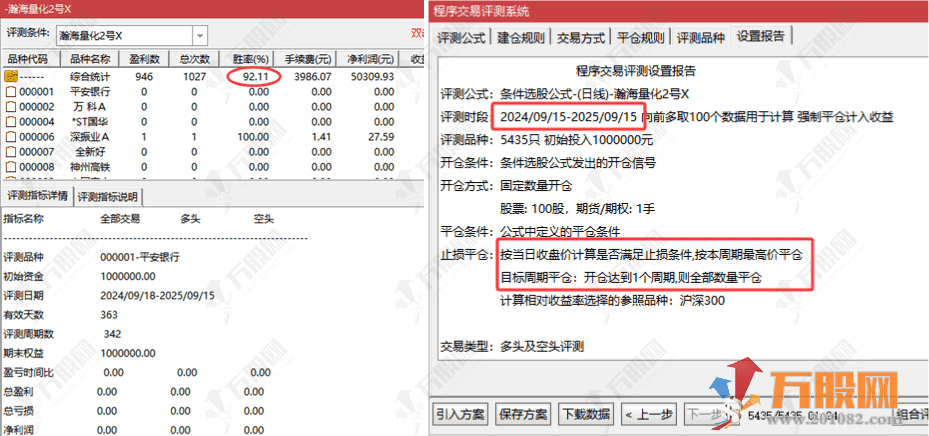Click 评测日期 value 2024/09/18-2025/09/15
929x436 pixels.
[x=158, y=296]
